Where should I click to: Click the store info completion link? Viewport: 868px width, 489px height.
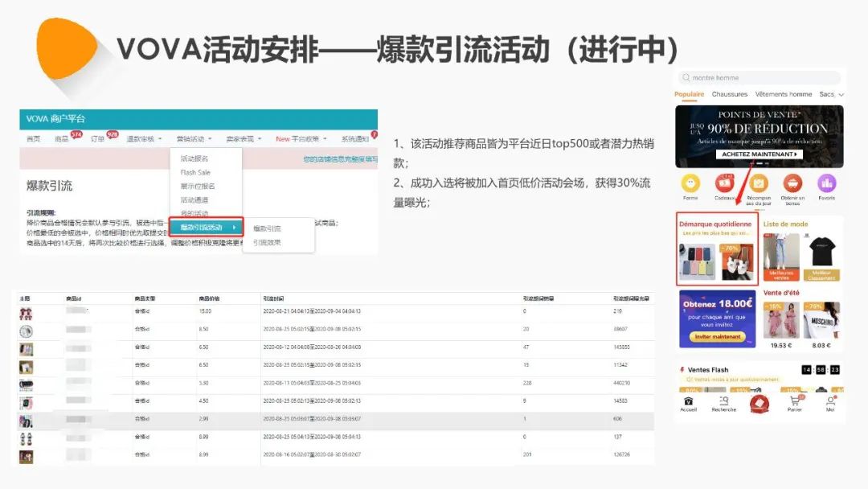pos(341,159)
